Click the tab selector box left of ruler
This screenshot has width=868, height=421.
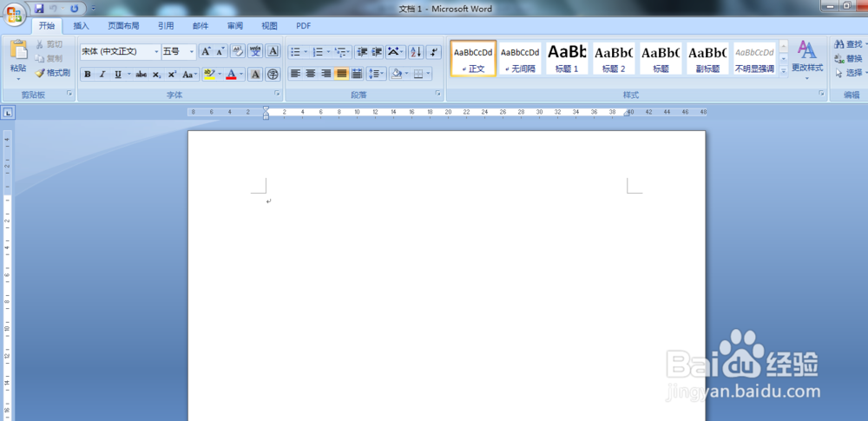[8, 113]
